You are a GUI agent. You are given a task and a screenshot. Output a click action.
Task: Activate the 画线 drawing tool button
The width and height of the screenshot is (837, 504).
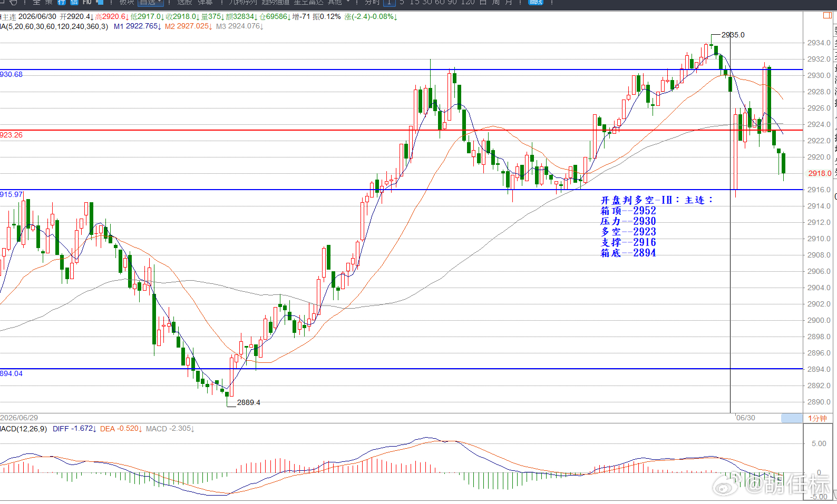point(536,3)
